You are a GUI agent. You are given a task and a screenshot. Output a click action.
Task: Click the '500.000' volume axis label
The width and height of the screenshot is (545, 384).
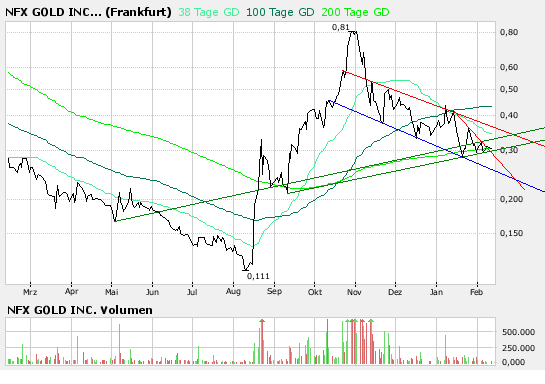(x=518, y=332)
